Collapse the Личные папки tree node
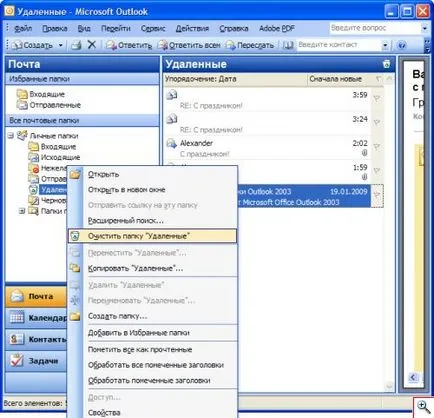 tap(11, 136)
